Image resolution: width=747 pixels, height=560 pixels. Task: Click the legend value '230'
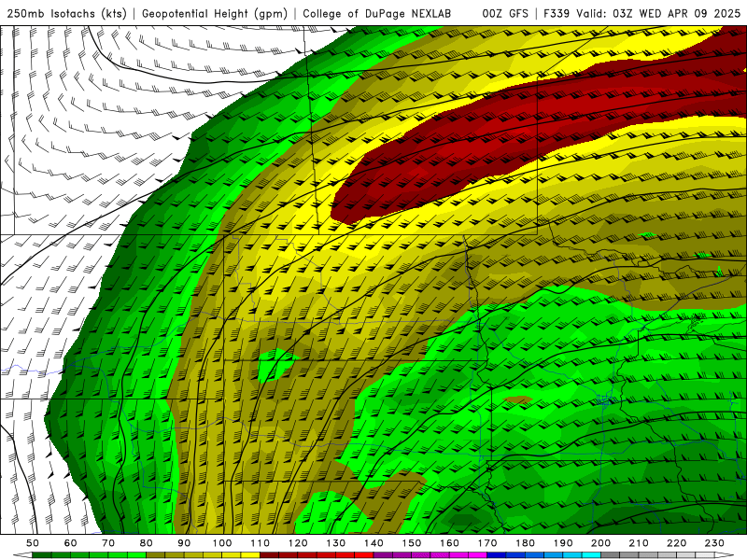pyautogui.click(x=714, y=543)
